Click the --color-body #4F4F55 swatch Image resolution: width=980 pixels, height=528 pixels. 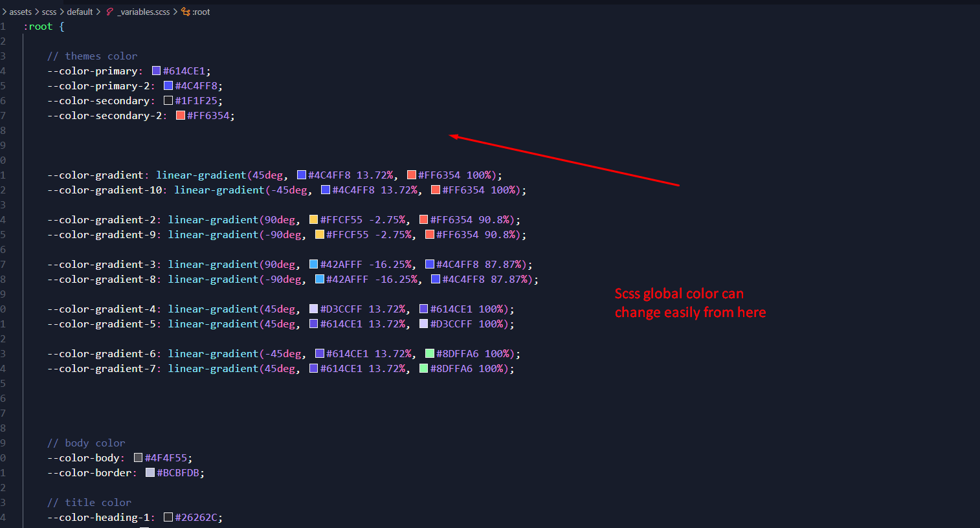(x=138, y=458)
